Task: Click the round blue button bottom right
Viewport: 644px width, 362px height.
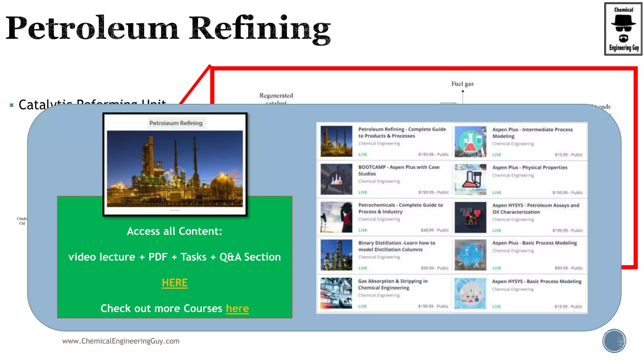Action: (614, 341)
